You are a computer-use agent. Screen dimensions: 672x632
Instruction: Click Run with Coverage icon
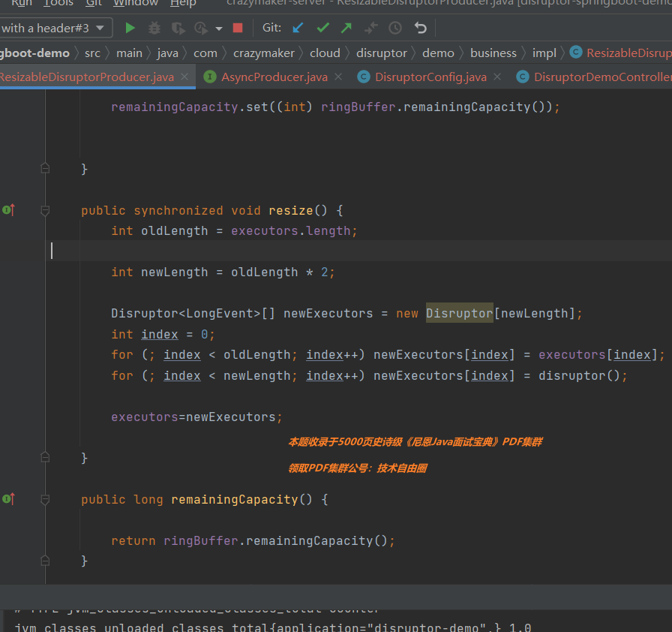tap(178, 29)
